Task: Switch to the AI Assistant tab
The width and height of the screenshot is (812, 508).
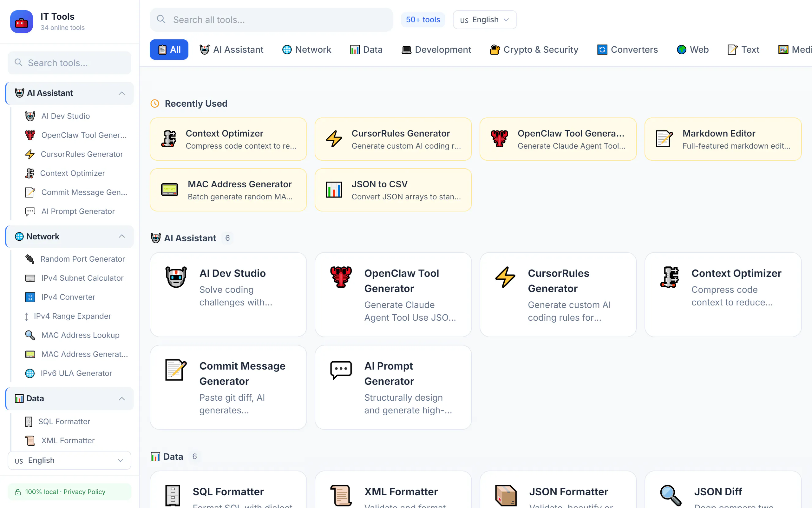Action: tap(232, 50)
